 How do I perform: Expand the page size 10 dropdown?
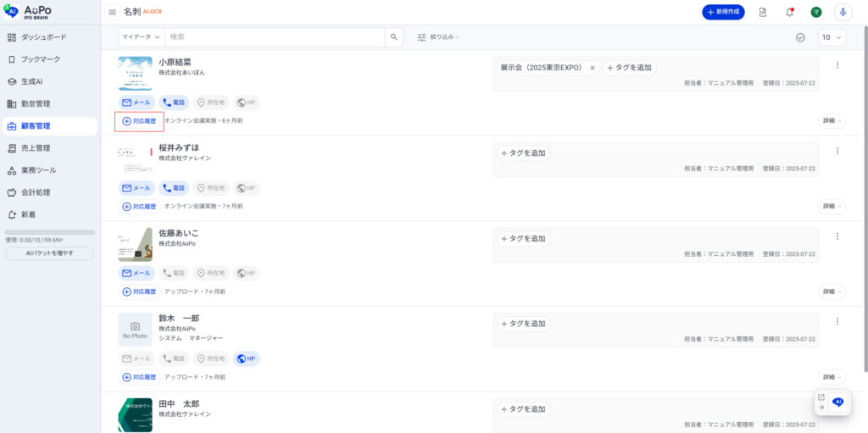(x=832, y=37)
